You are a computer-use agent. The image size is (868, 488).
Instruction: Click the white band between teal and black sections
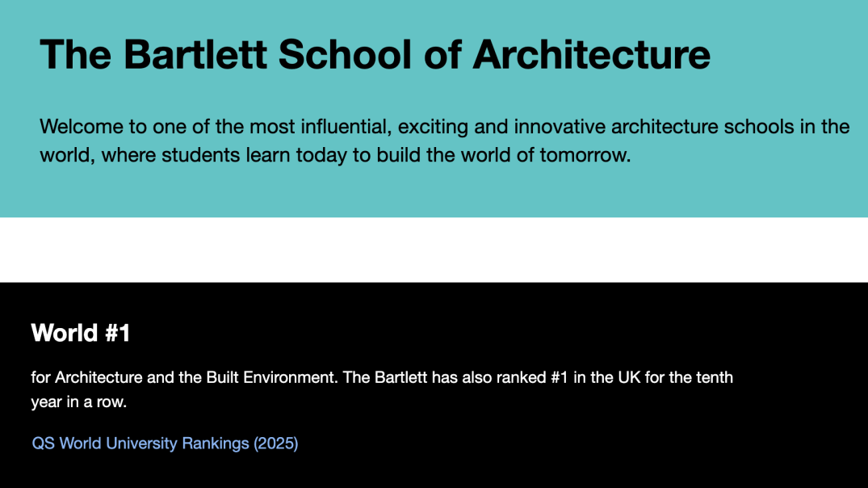click(x=434, y=250)
